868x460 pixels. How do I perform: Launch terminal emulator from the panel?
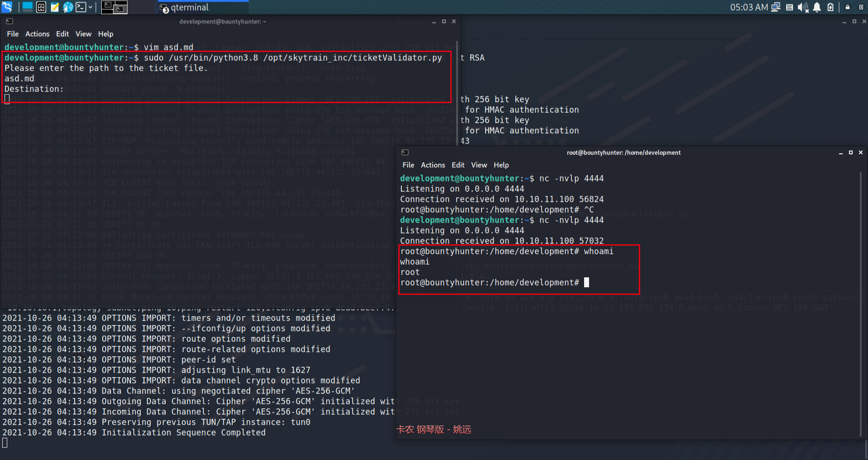click(x=81, y=7)
